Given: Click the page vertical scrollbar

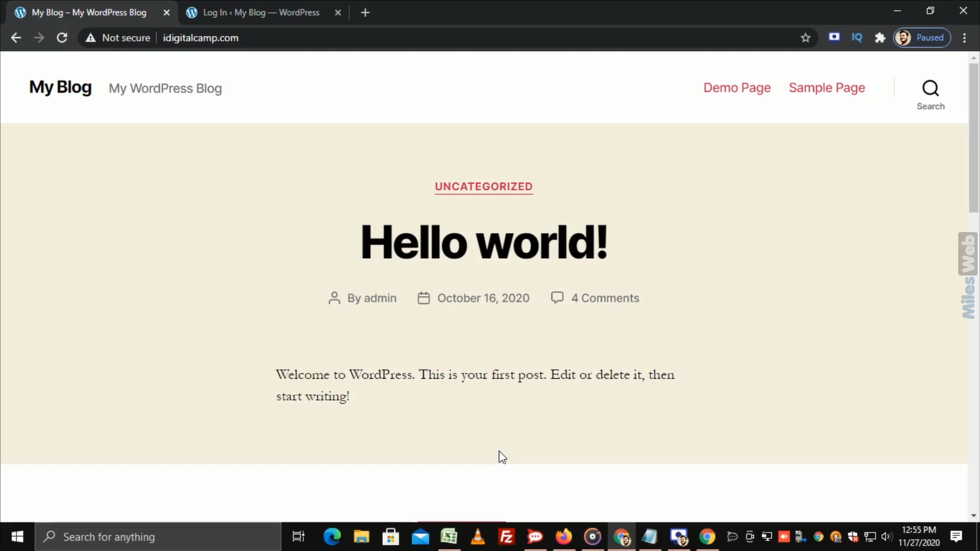Looking at the screenshot, I should 974,136.
